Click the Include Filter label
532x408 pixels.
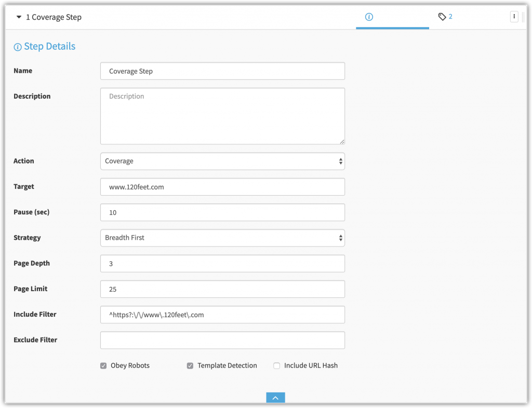click(35, 315)
